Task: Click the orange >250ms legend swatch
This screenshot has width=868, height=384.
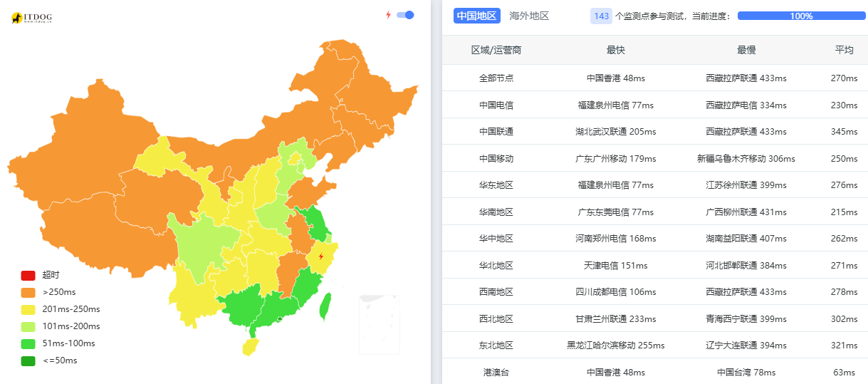Action: [x=28, y=292]
